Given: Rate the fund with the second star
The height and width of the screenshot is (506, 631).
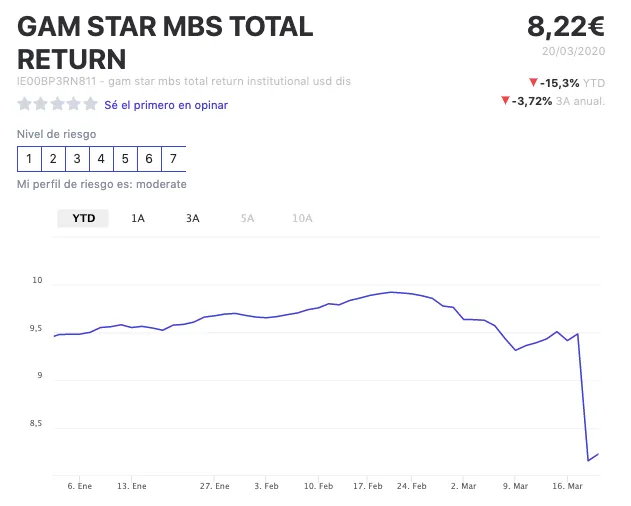Looking at the screenshot, I should [41, 104].
